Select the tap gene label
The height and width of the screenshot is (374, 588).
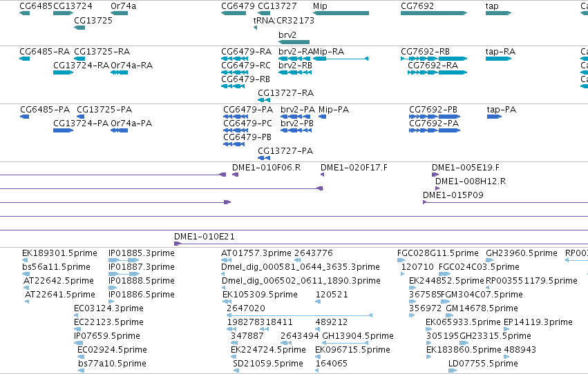pos(492,6)
